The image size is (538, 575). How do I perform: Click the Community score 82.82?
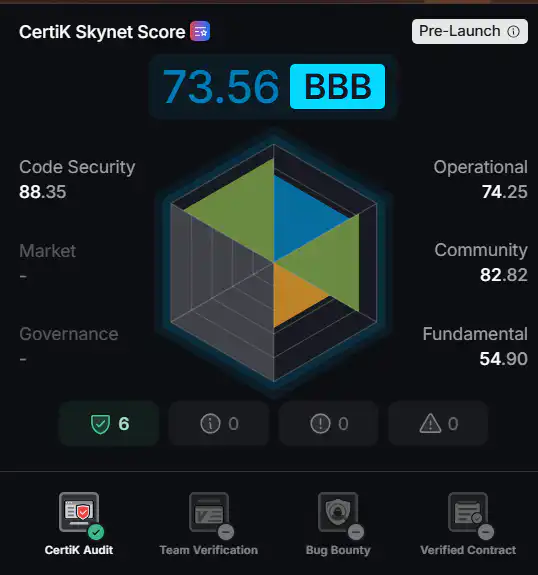tap(504, 275)
